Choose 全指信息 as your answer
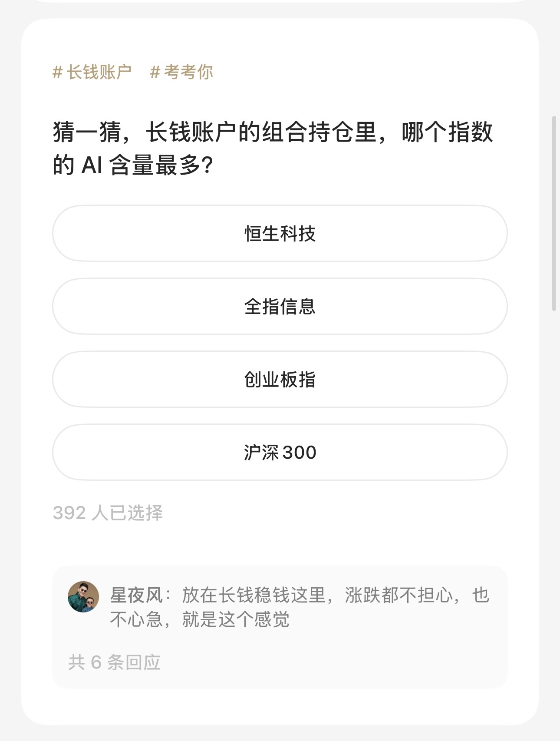560x741 pixels. pyautogui.click(x=280, y=306)
